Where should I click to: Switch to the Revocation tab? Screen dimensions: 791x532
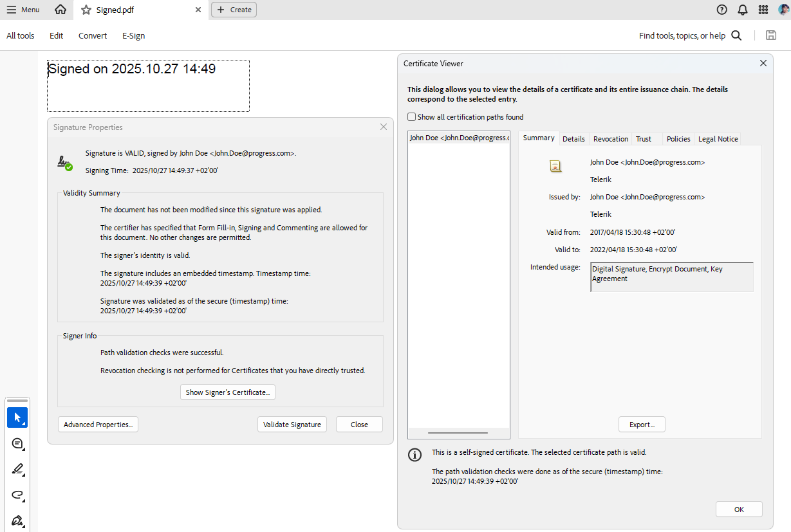(610, 138)
